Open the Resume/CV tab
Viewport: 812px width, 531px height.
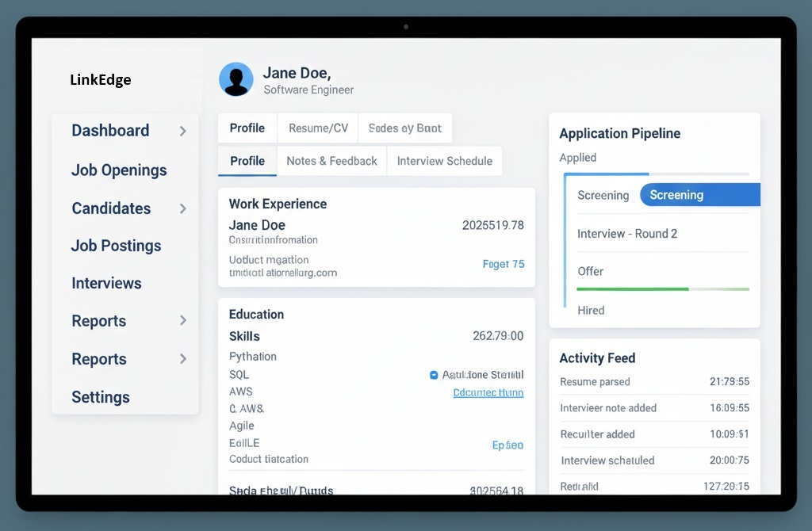[x=318, y=128]
